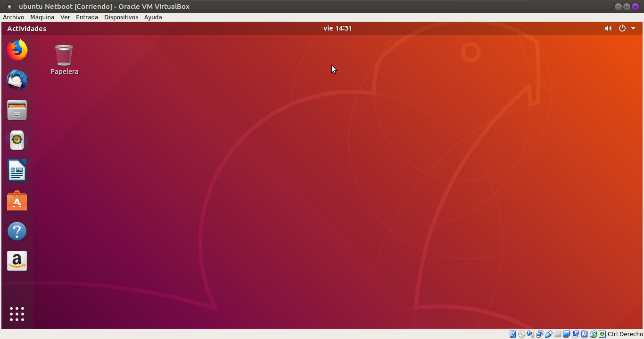Image resolution: width=644 pixels, height=339 pixels.
Task: Show applications grid at dock bottom
Action: 17,314
